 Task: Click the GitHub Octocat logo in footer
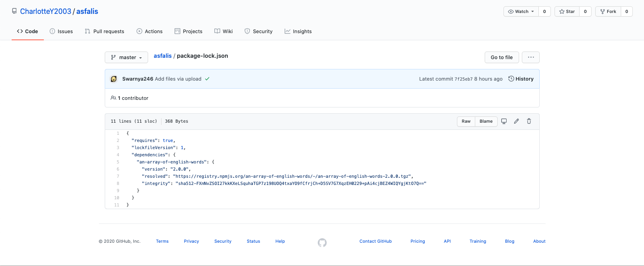[x=322, y=243]
